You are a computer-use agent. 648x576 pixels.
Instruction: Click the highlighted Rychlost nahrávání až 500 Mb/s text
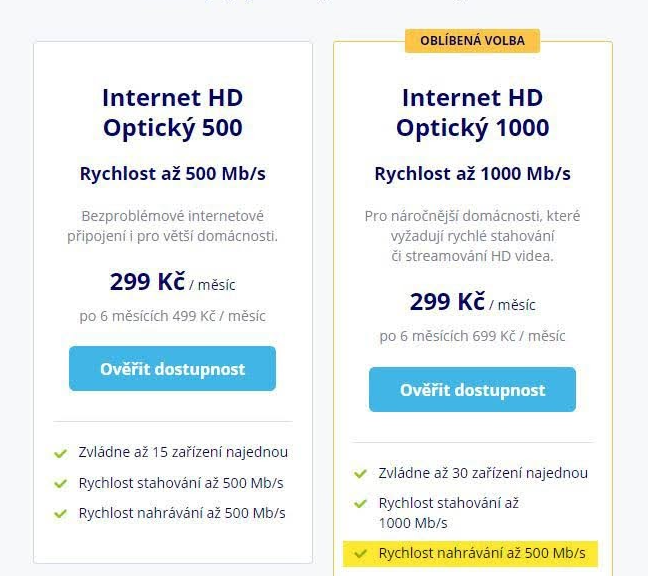[482, 553]
